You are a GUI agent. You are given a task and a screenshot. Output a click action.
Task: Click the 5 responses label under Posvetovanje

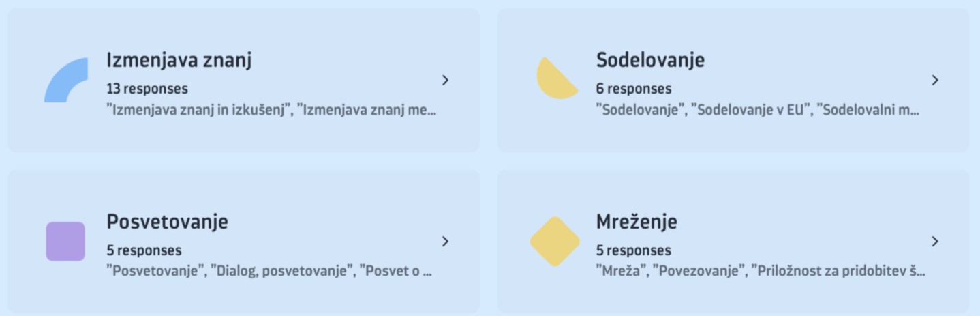pyautogui.click(x=144, y=250)
